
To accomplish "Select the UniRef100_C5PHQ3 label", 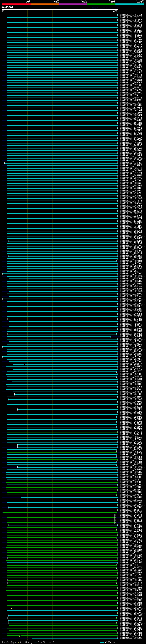I will pyautogui.click(x=131, y=374).
